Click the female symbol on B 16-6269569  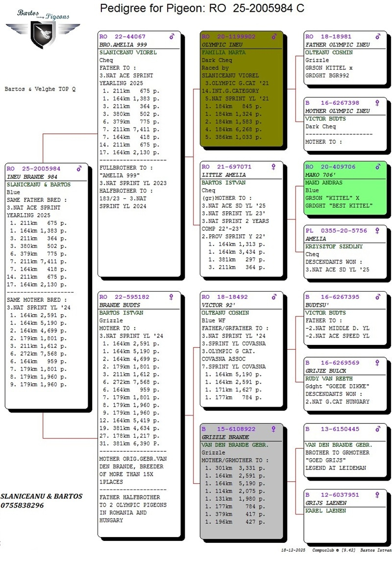[377, 363]
